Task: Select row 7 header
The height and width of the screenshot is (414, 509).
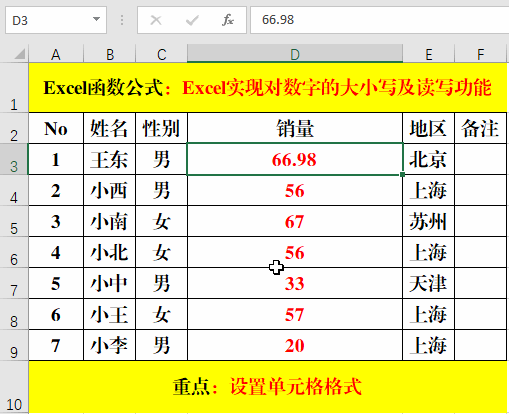Action: click(x=14, y=283)
